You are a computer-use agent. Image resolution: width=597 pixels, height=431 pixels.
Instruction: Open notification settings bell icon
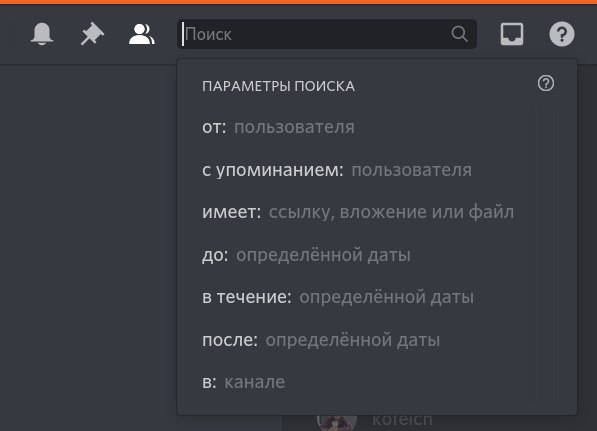[42, 34]
